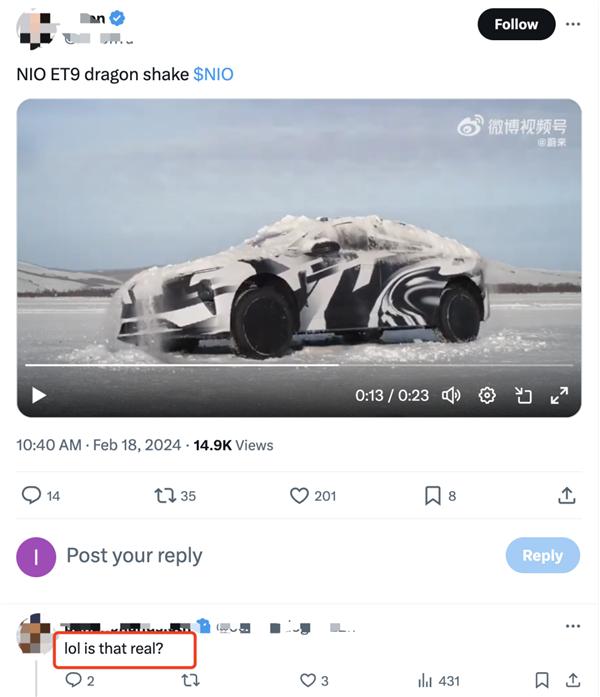Open the $NIO cashtag link
The width and height of the screenshot is (600, 697).
click(213, 75)
